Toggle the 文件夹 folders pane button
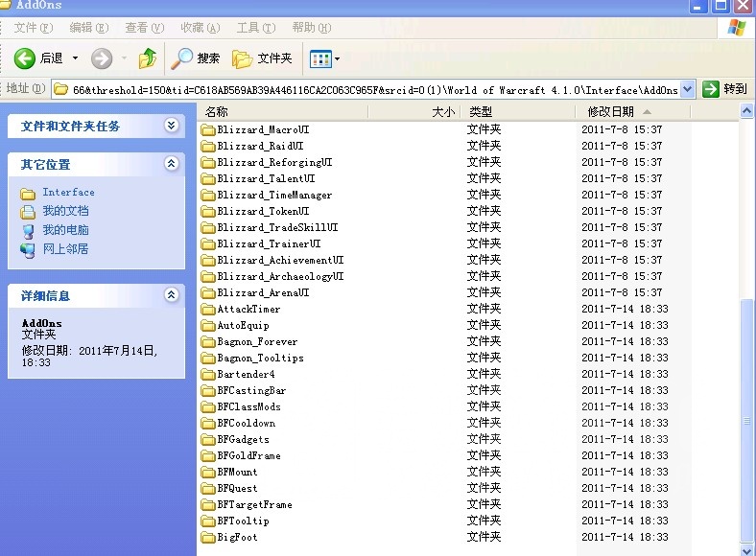Image resolution: width=756 pixels, height=556 pixels. click(x=262, y=58)
